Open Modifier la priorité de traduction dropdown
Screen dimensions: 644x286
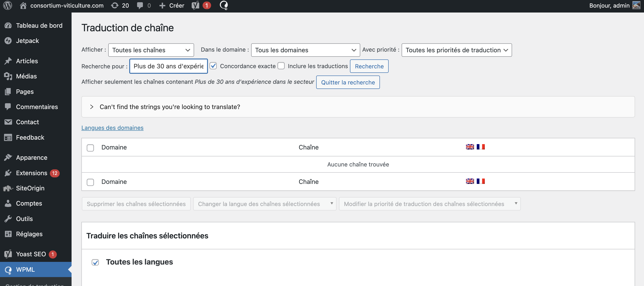pyautogui.click(x=430, y=204)
